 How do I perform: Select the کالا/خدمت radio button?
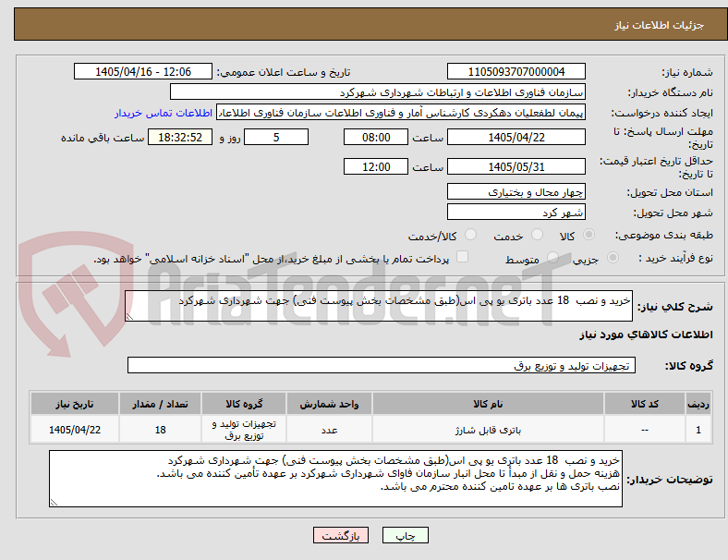pos(470,235)
